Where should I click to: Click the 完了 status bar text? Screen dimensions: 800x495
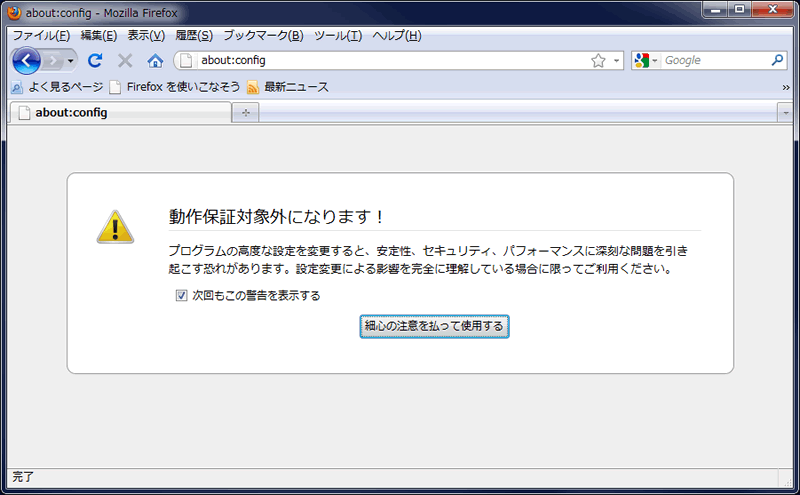point(23,477)
